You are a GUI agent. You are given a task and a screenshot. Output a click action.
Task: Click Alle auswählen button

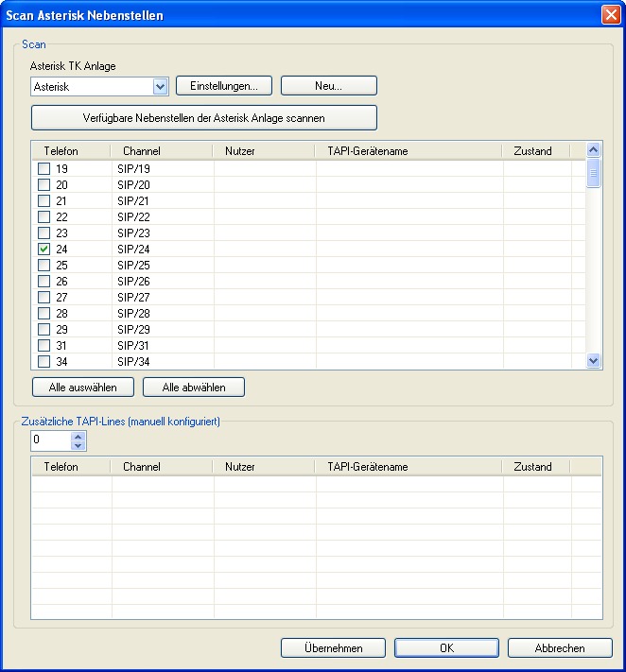click(x=82, y=388)
